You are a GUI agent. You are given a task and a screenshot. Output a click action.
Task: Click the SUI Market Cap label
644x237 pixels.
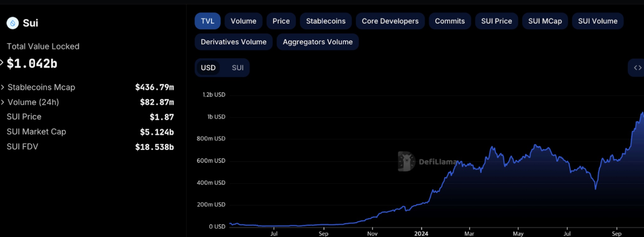click(x=36, y=132)
